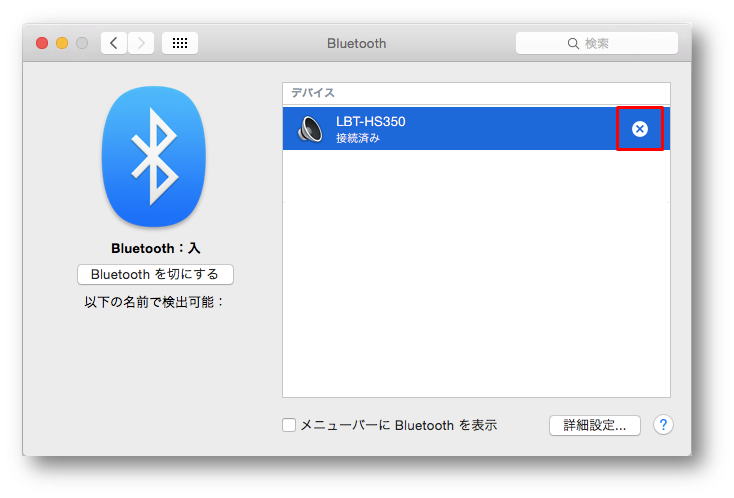Image resolution: width=734 pixels, height=498 pixels.
Task: Open 詳細設定... advanced settings
Action: point(595,425)
